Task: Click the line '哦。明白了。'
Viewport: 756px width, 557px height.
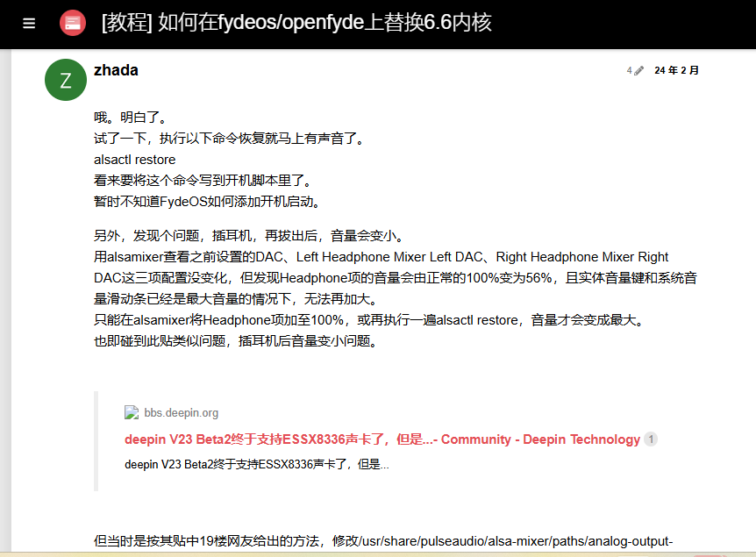Action: pos(132,118)
